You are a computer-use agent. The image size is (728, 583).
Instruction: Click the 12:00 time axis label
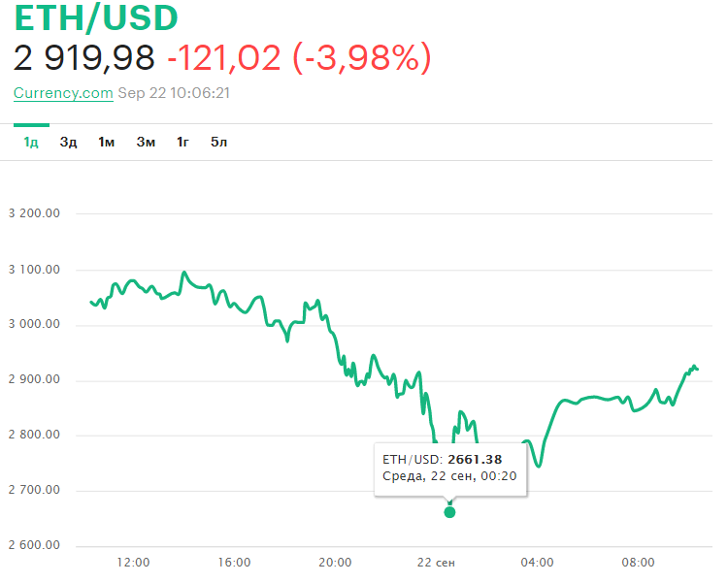[x=133, y=563]
